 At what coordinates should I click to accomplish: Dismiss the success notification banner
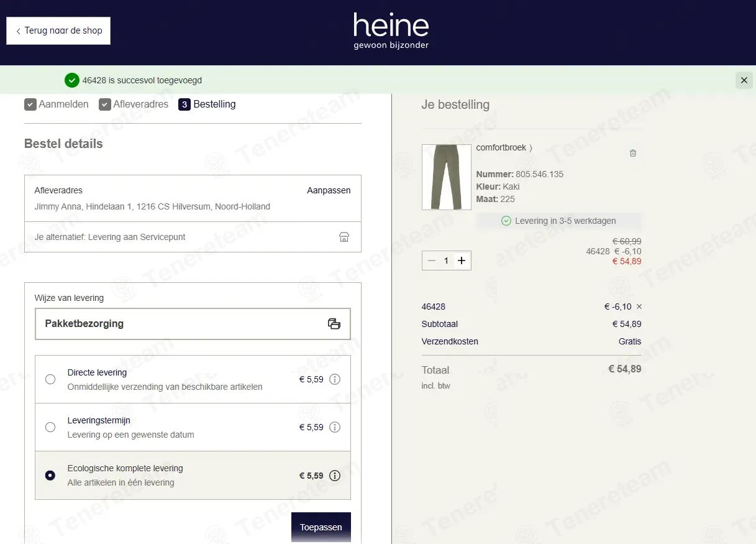(744, 80)
